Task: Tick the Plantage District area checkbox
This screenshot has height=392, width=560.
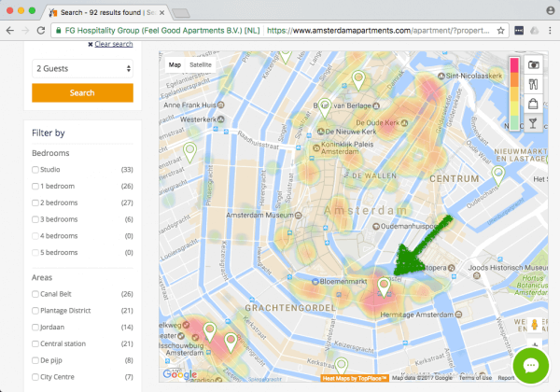Action: tap(35, 311)
